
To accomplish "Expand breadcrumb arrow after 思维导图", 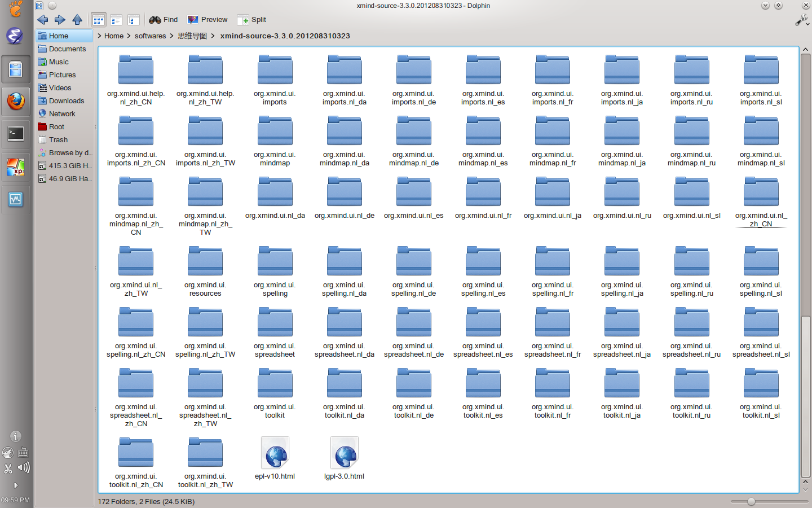I will pos(213,36).
